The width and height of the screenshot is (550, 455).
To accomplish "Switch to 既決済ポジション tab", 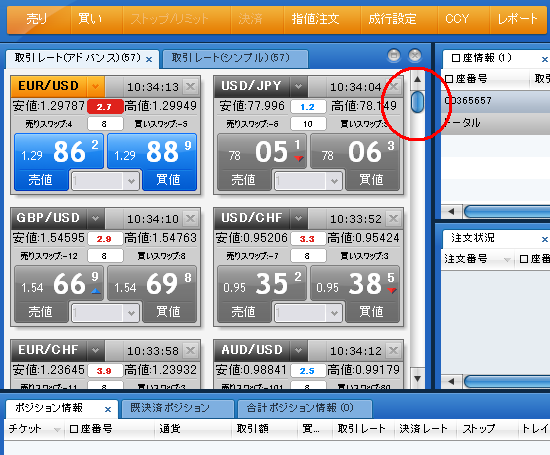I will [177, 408].
